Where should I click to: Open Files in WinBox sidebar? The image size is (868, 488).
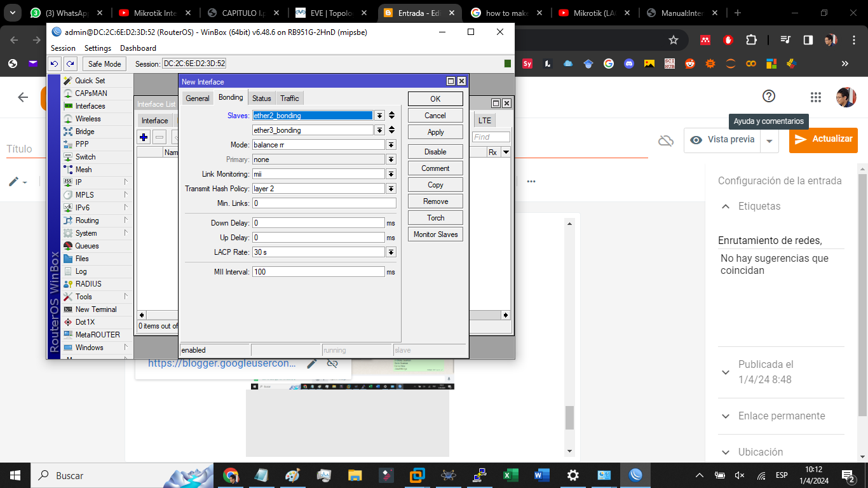pyautogui.click(x=82, y=259)
